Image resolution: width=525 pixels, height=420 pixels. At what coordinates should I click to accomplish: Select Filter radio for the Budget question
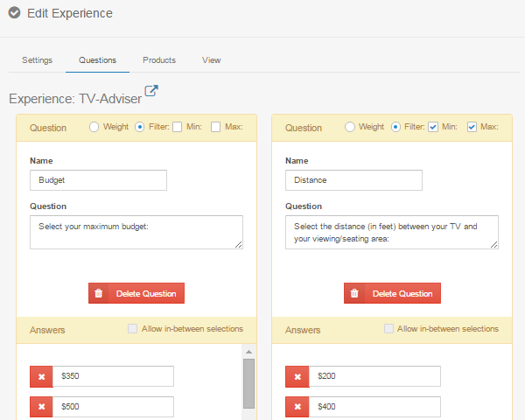(x=140, y=127)
